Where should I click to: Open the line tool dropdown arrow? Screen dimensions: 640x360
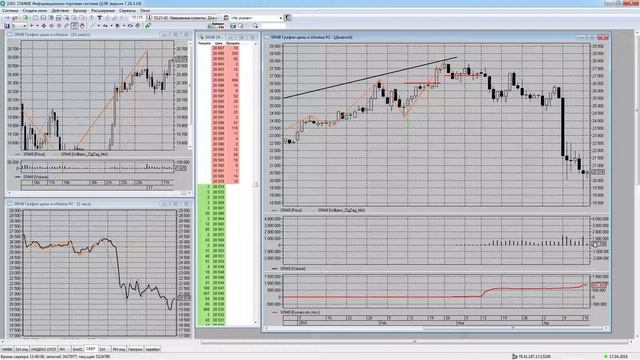click(99, 26)
